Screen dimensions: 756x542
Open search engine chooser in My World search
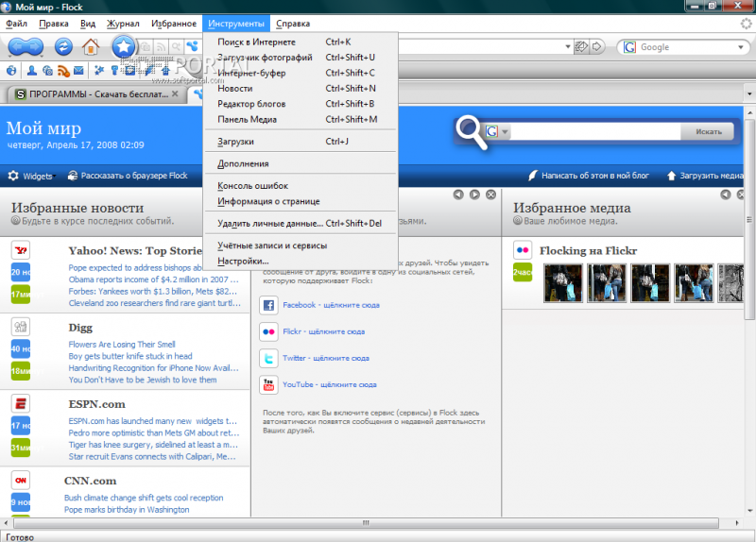[498, 131]
